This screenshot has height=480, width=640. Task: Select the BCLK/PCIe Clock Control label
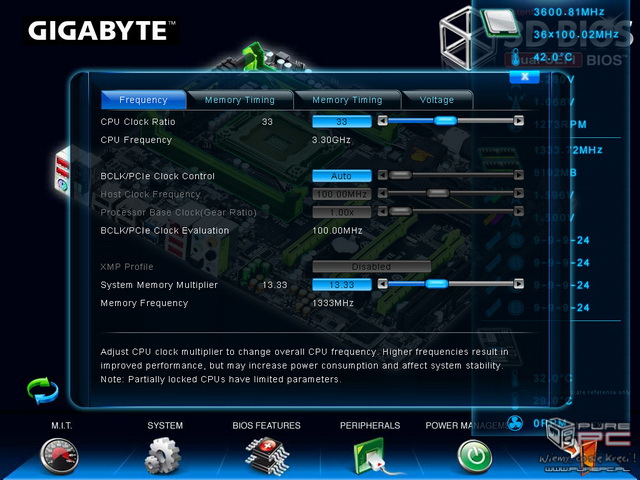click(x=158, y=176)
